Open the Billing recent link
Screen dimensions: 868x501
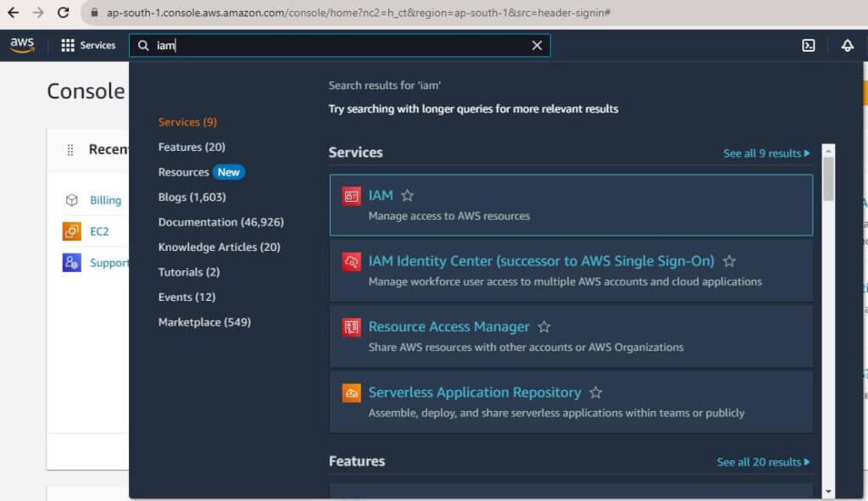click(105, 200)
